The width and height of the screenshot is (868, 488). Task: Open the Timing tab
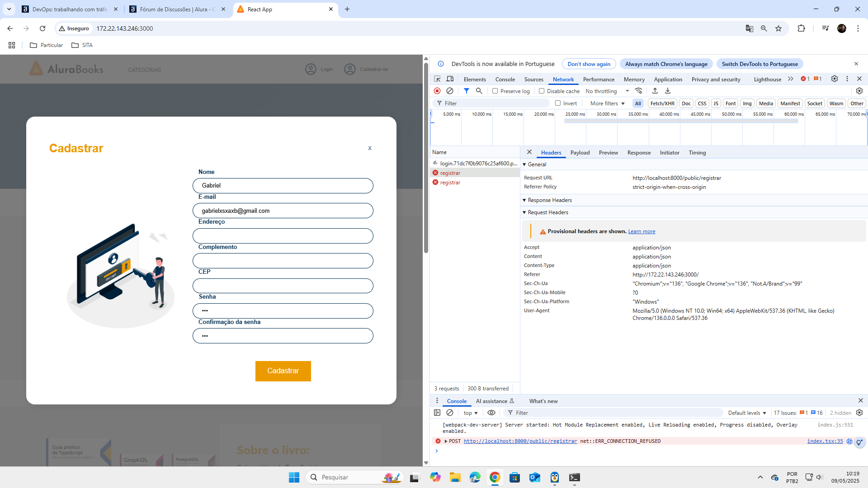click(697, 153)
